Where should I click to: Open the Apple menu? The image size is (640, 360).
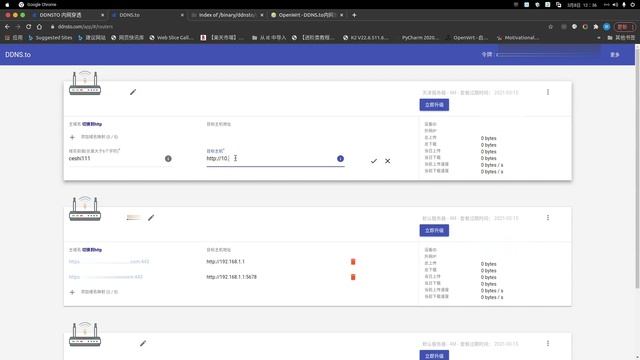click(x=7, y=4)
